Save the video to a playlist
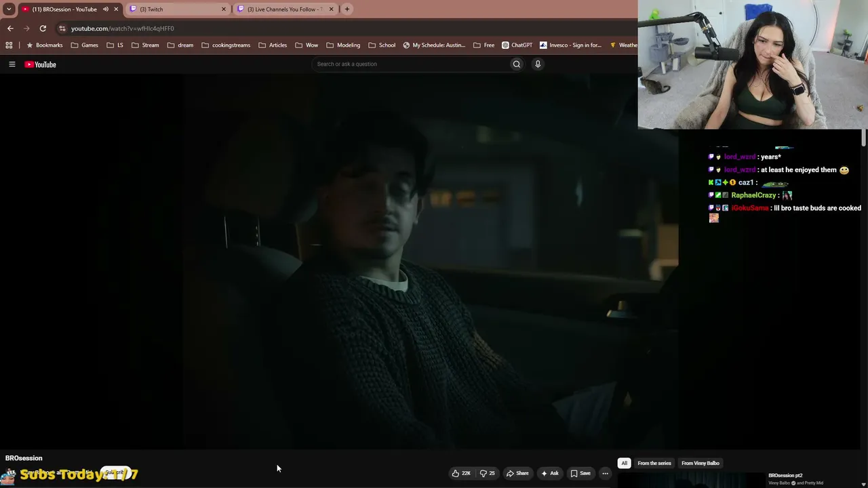The image size is (868, 488). (580, 473)
